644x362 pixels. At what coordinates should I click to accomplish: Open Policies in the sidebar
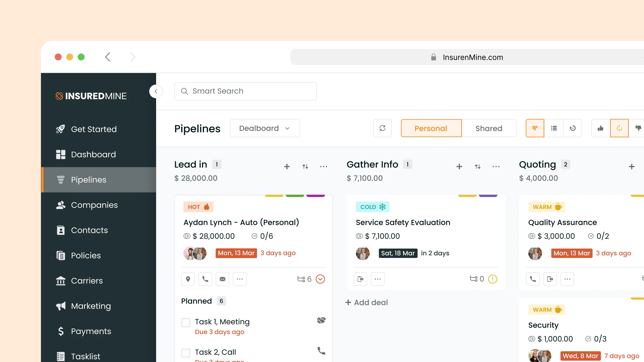pyautogui.click(x=86, y=255)
